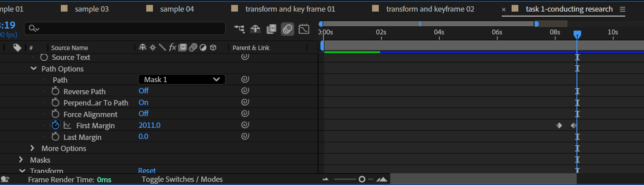Click graph icon beside First Margin
This screenshot has width=644, height=185.
pos(68,126)
